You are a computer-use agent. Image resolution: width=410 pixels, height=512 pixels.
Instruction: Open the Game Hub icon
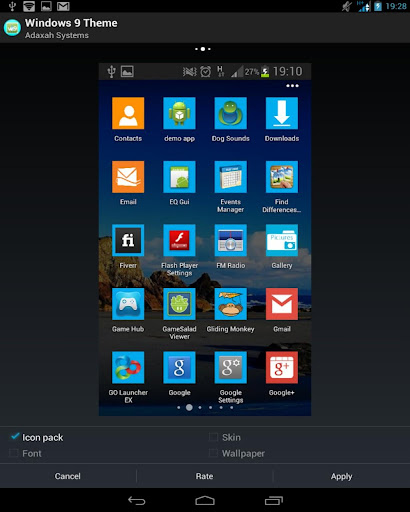tap(128, 304)
